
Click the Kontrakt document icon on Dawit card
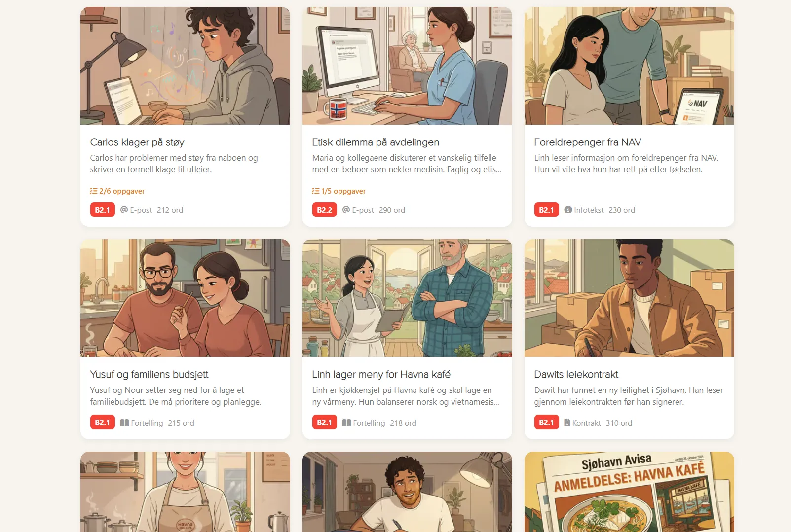[x=567, y=423]
